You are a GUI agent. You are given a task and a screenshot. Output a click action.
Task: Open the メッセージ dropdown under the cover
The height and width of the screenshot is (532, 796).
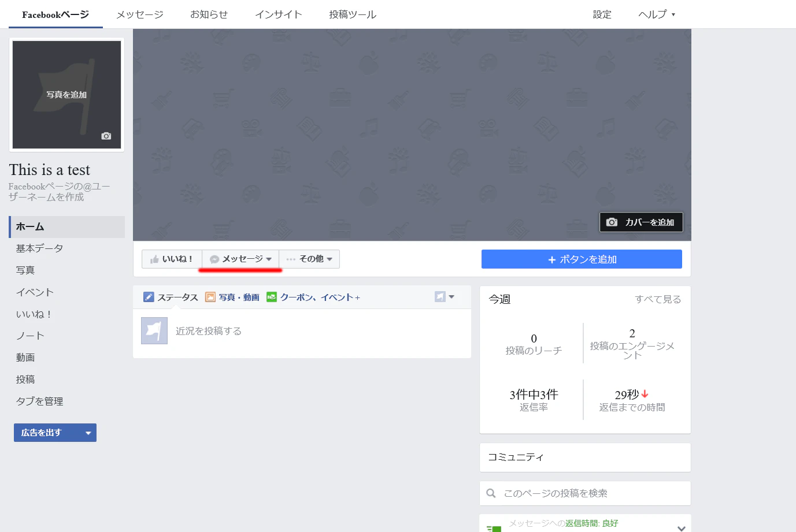[x=240, y=259]
